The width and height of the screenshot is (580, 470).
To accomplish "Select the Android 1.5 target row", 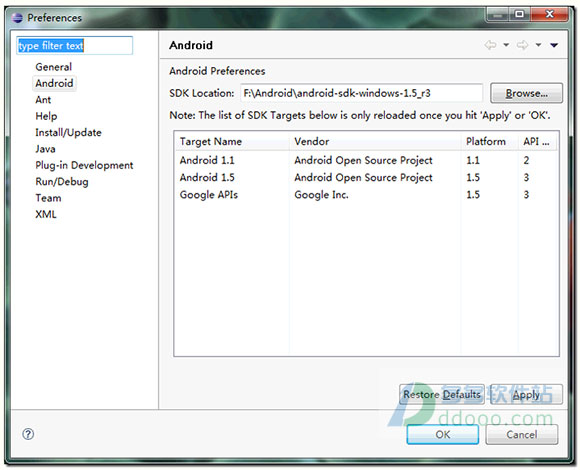I will tap(366, 177).
